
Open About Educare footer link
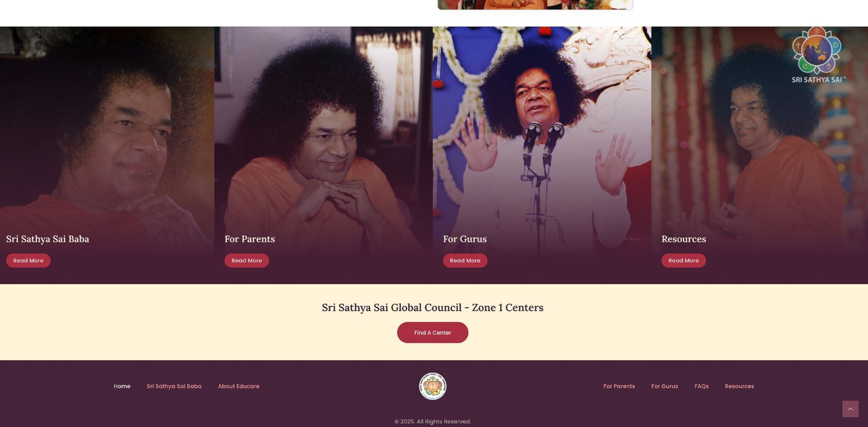click(x=239, y=386)
